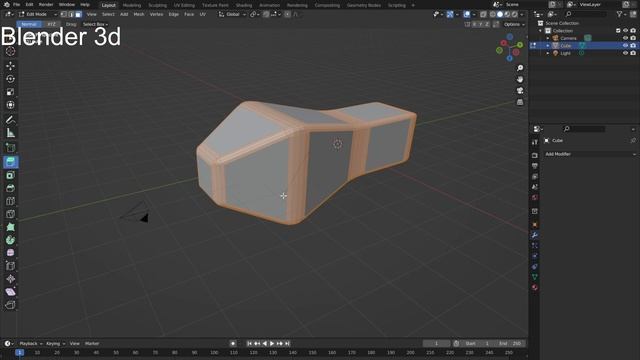Select the Shear tool

11,292
